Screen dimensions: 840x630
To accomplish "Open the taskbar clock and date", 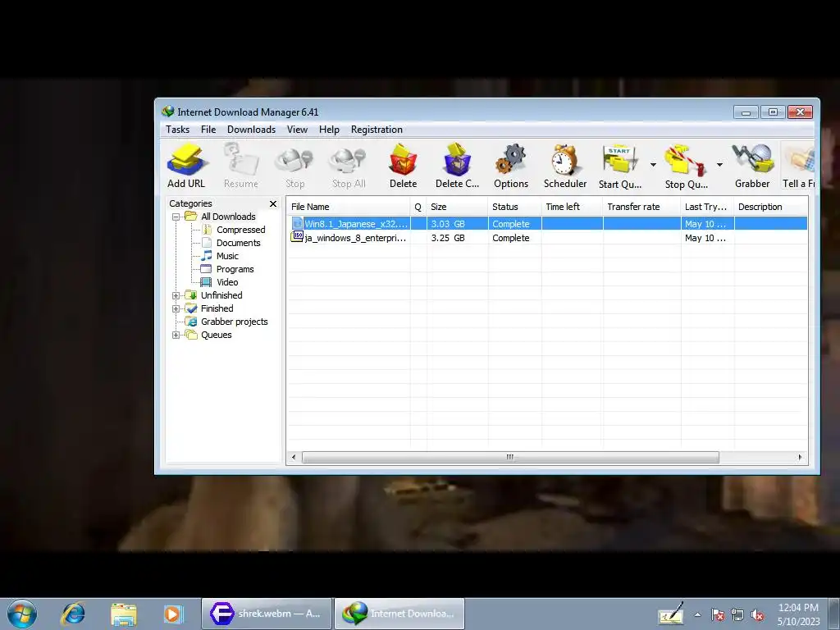I will pyautogui.click(x=798, y=614).
